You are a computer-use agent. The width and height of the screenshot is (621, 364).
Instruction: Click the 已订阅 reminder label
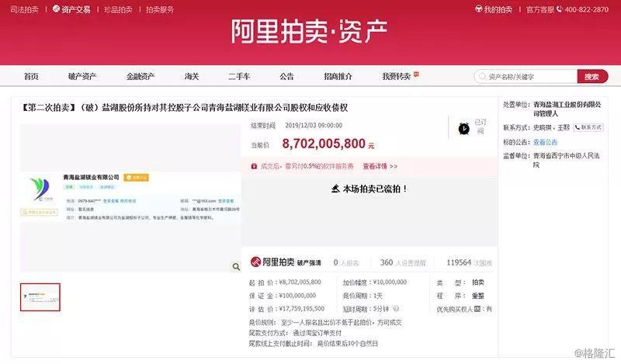point(480,127)
